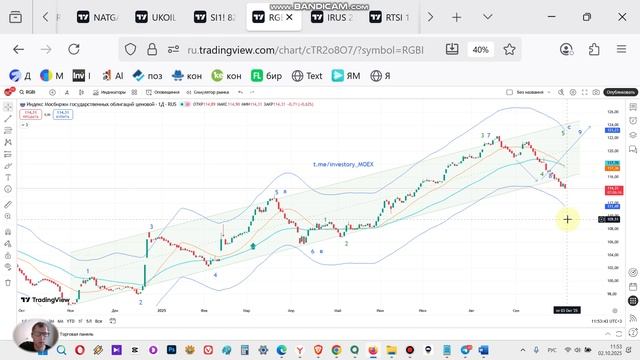Image resolution: width=640 pixels, height=360 pixels.
Task: Bookmark page with the star icon
Action: 509,49
